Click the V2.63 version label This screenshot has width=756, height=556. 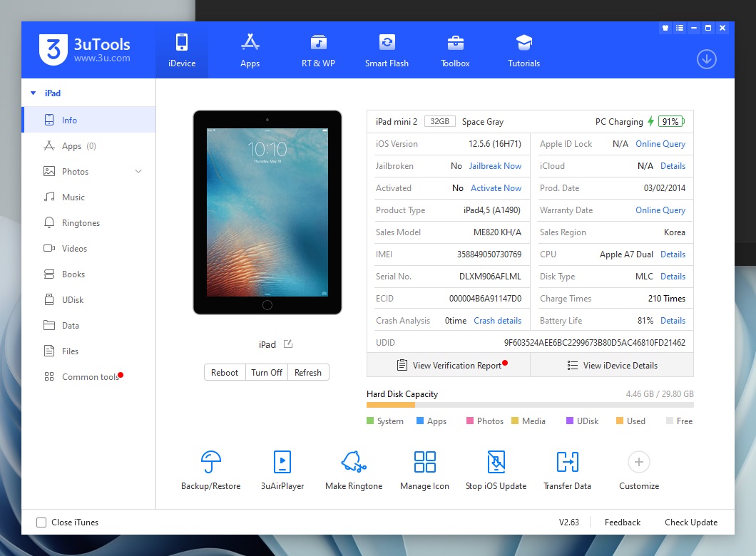coord(569,522)
